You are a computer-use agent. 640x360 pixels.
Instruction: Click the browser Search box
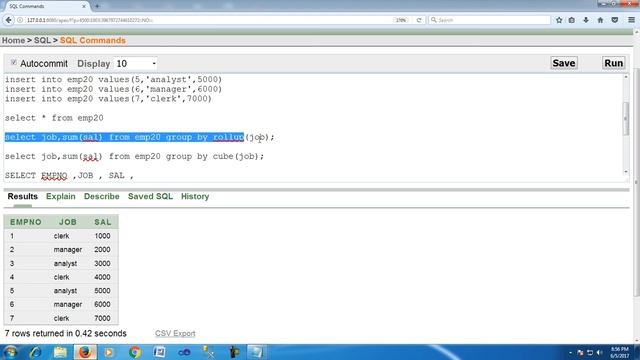tap(489, 20)
